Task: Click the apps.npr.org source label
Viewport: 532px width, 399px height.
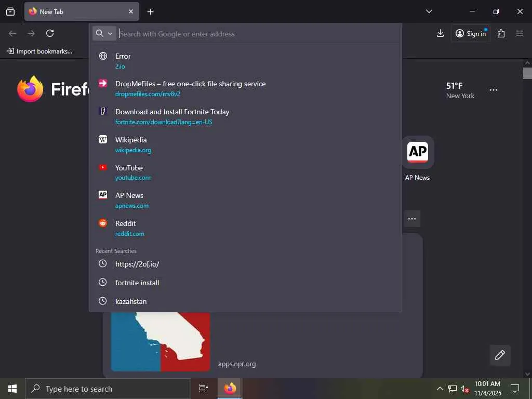Action: (x=237, y=364)
